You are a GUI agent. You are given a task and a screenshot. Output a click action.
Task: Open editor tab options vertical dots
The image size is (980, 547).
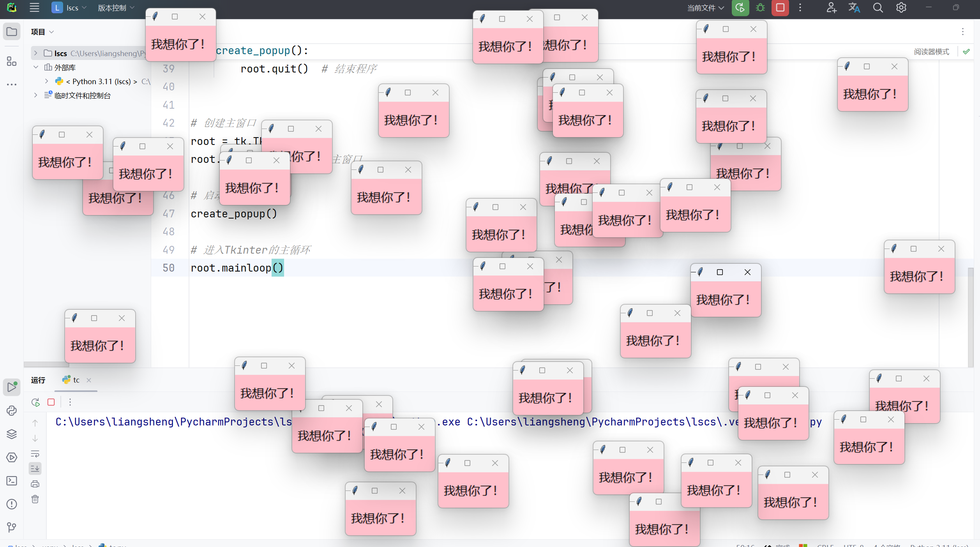[x=963, y=32]
